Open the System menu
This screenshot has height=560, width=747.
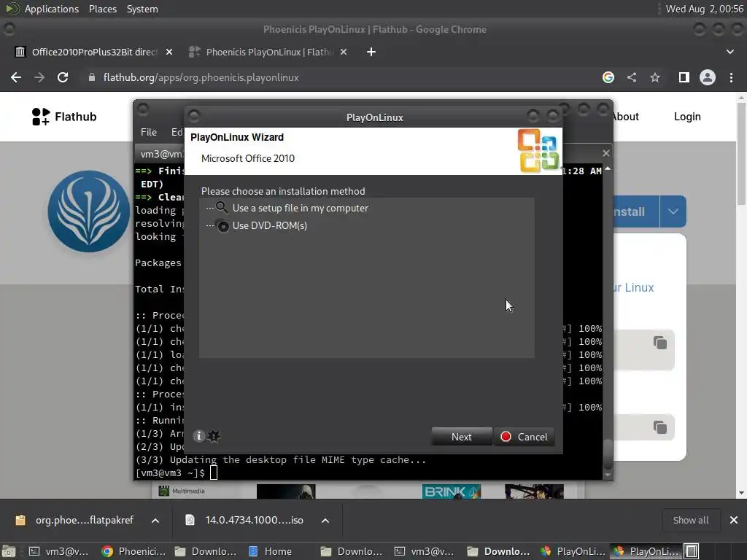coord(142,9)
